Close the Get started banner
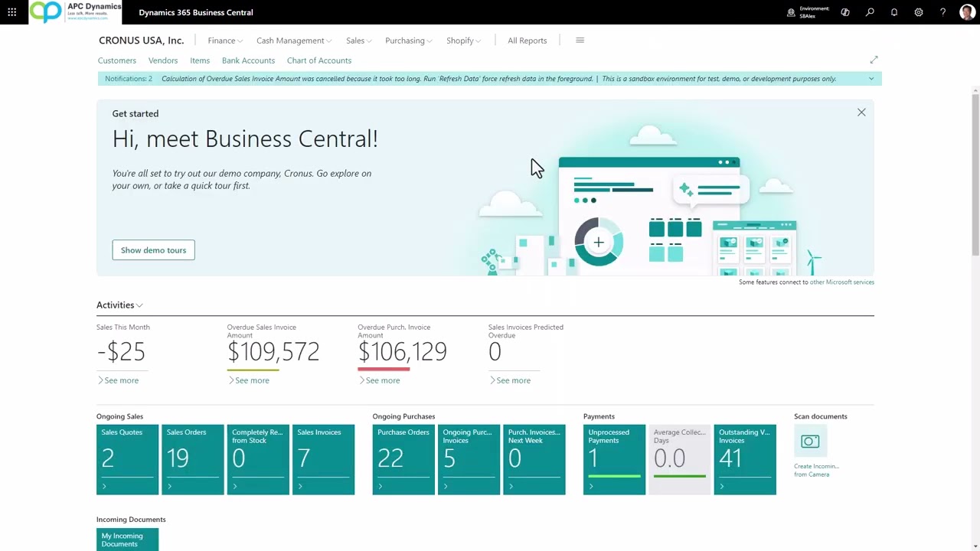Screen dimensions: 980x551 click(x=861, y=112)
